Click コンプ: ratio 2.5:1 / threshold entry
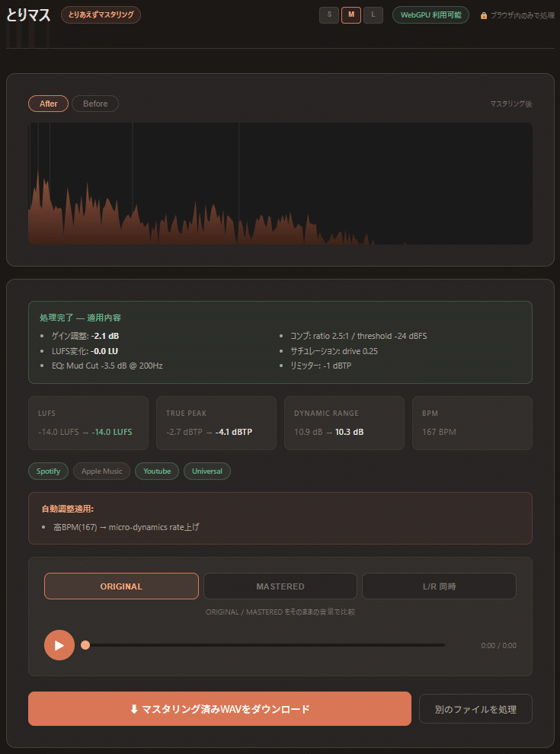The image size is (560, 754). pos(358,336)
